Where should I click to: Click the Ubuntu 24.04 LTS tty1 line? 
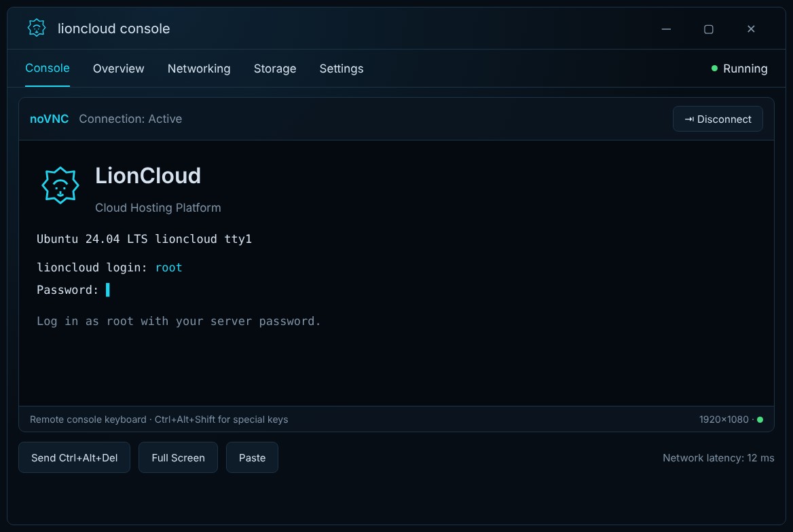(144, 239)
